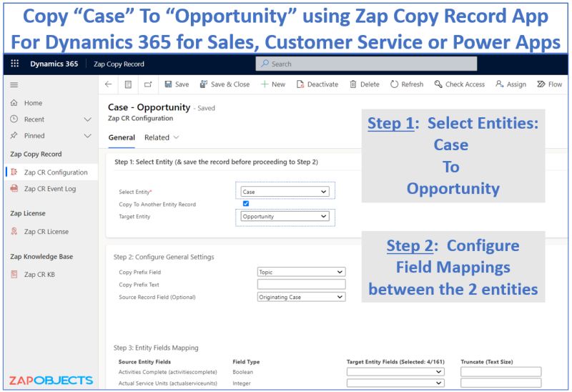Open target field dropdown for Activities Complete
572x392 pixels.
coord(395,371)
